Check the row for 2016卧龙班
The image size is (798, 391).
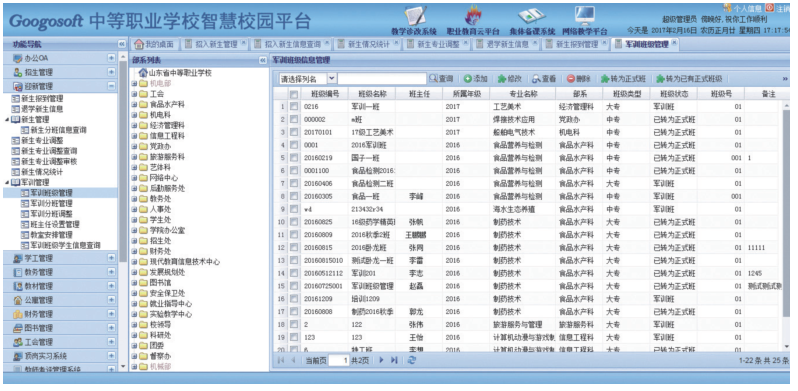pos(294,247)
